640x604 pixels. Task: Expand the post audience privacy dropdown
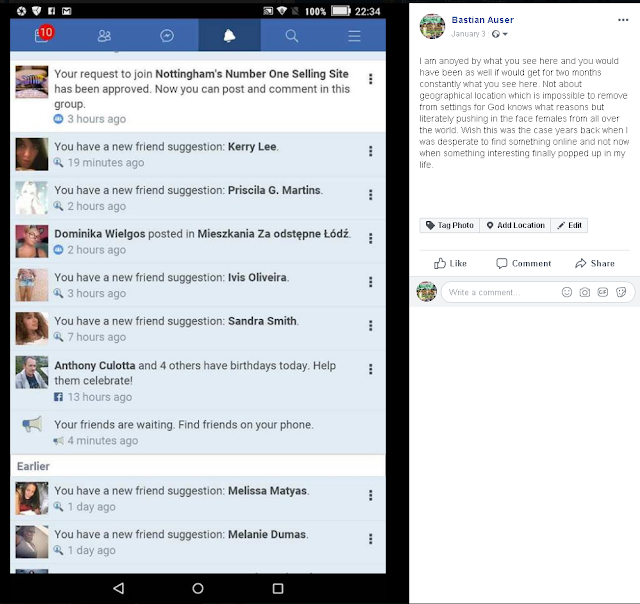500,34
